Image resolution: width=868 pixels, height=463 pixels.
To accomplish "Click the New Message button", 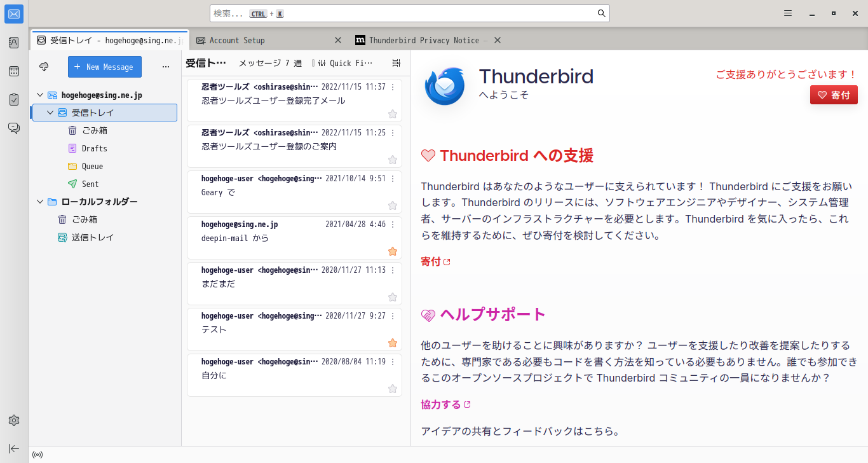I will [105, 67].
